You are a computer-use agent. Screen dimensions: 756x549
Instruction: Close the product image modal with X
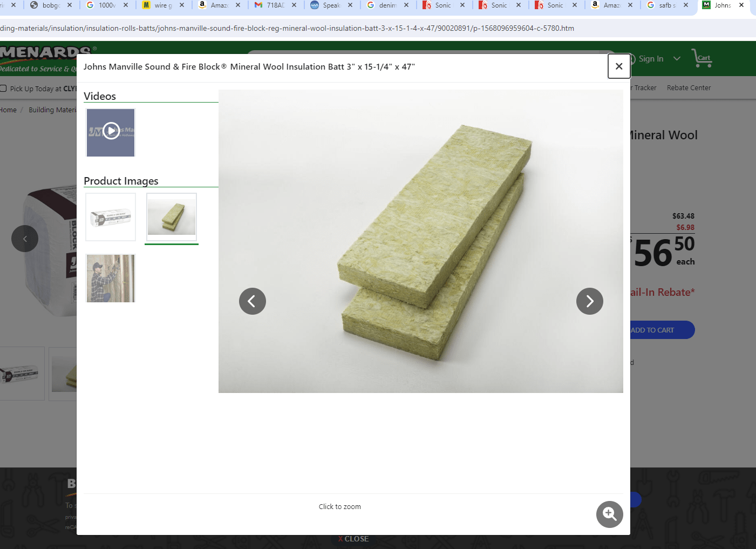click(619, 66)
